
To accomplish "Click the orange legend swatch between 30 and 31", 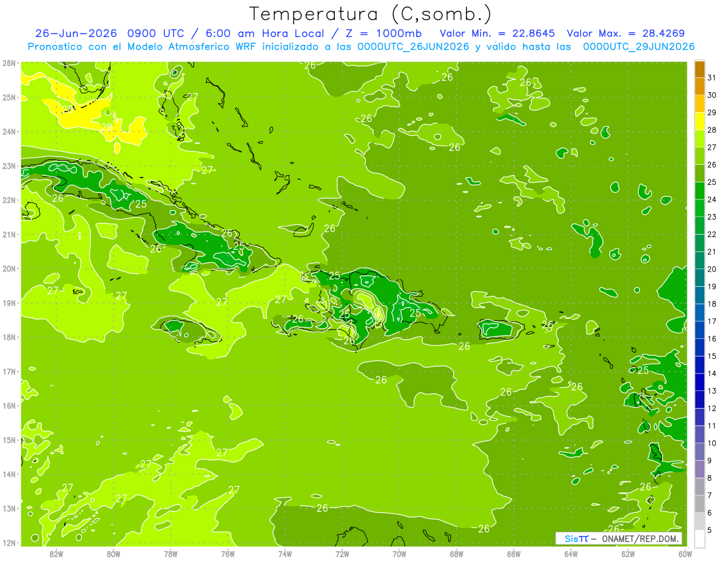I will [699, 87].
